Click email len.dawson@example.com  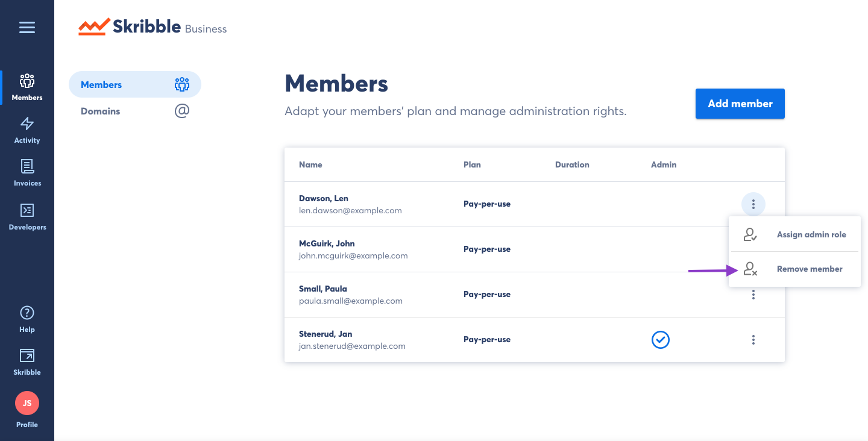pyautogui.click(x=350, y=210)
